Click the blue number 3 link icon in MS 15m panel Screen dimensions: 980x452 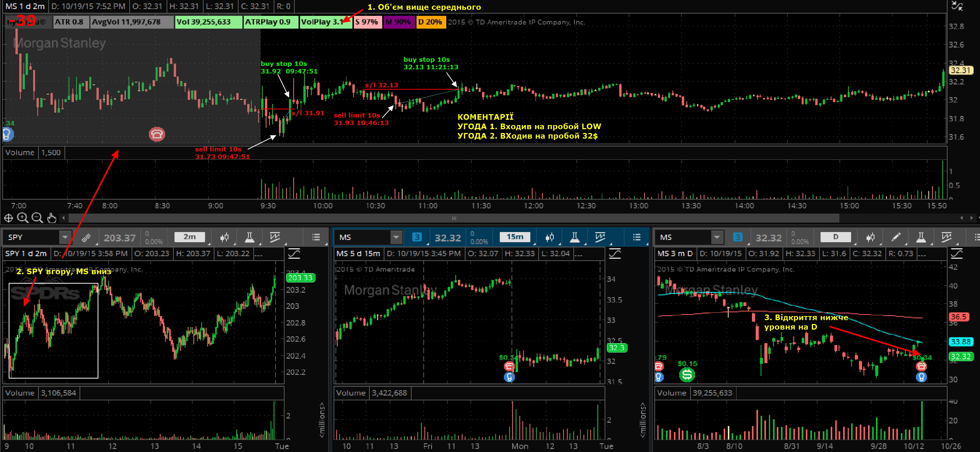click(417, 237)
